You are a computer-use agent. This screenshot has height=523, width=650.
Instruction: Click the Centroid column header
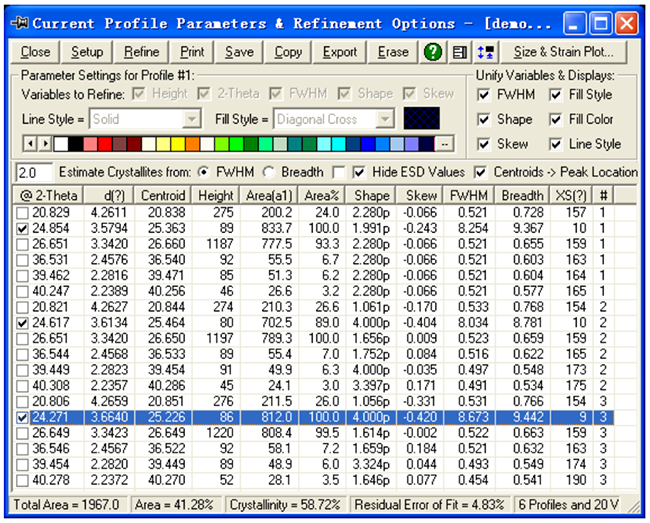[x=163, y=195]
